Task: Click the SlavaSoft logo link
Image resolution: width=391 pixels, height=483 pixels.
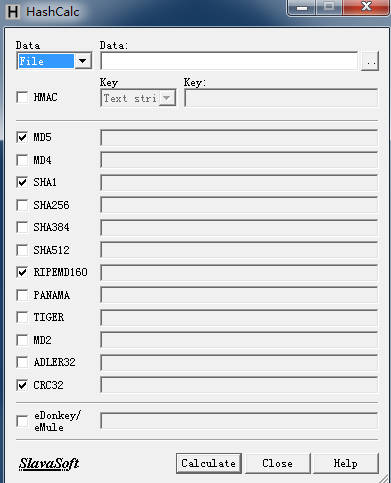Action: click(x=49, y=464)
